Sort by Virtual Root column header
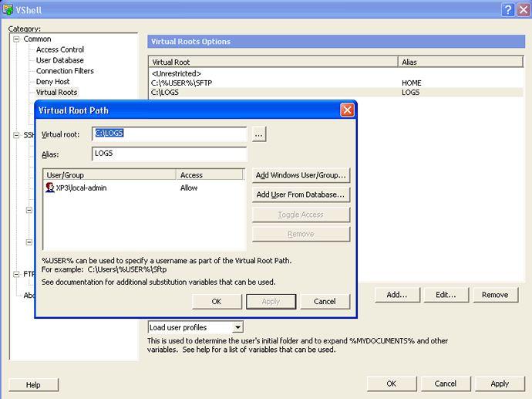This screenshot has height=399, width=532. click(x=273, y=63)
